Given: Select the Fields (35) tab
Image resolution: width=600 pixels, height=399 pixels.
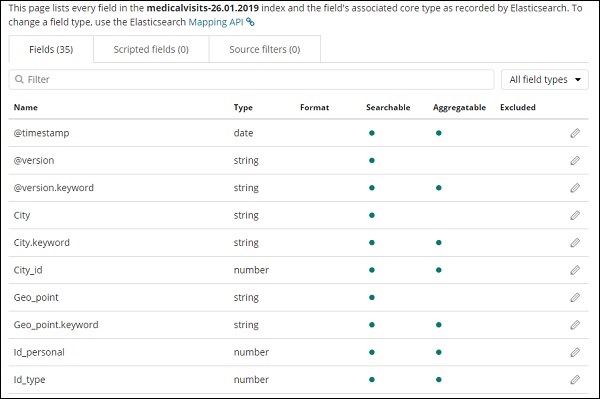Looking at the screenshot, I should (x=51, y=49).
